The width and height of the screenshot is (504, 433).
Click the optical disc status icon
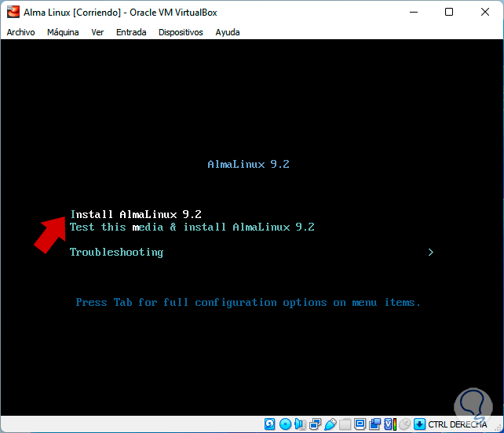tap(285, 424)
